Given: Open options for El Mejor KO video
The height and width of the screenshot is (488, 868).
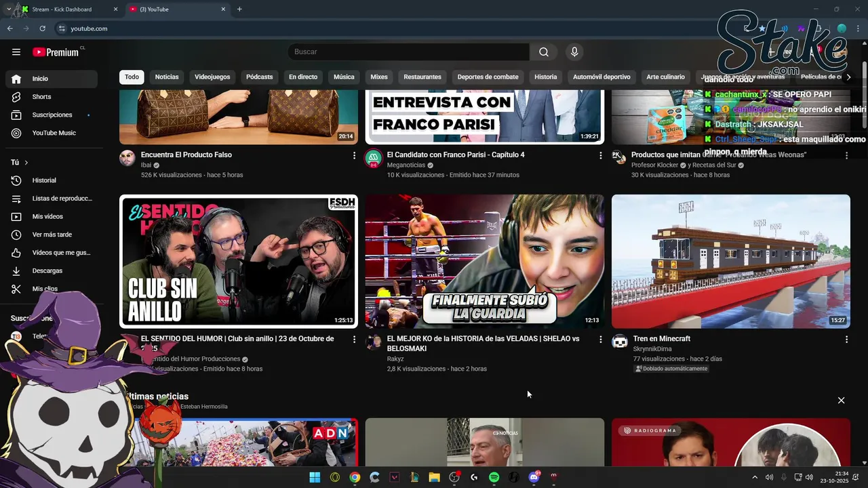Looking at the screenshot, I should tap(600, 339).
